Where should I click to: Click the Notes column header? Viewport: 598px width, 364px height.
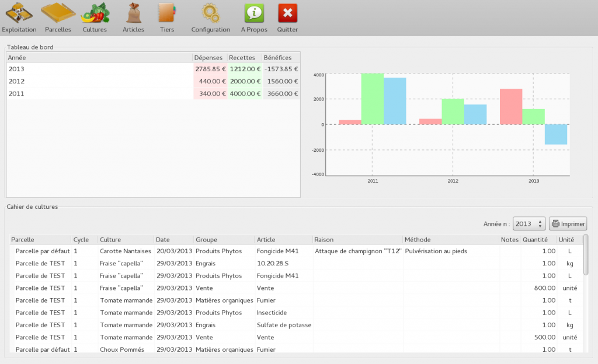[510, 240]
